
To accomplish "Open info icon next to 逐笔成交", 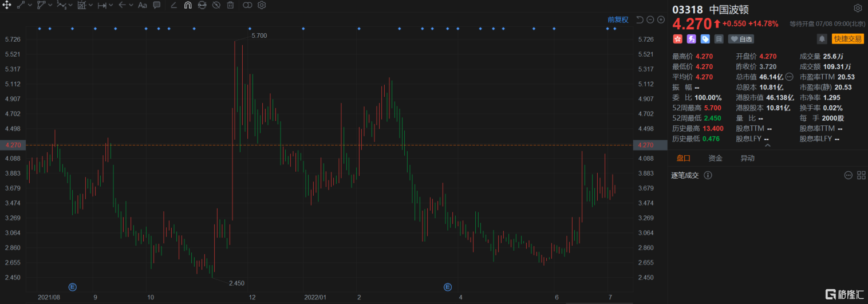I will 707,175.
